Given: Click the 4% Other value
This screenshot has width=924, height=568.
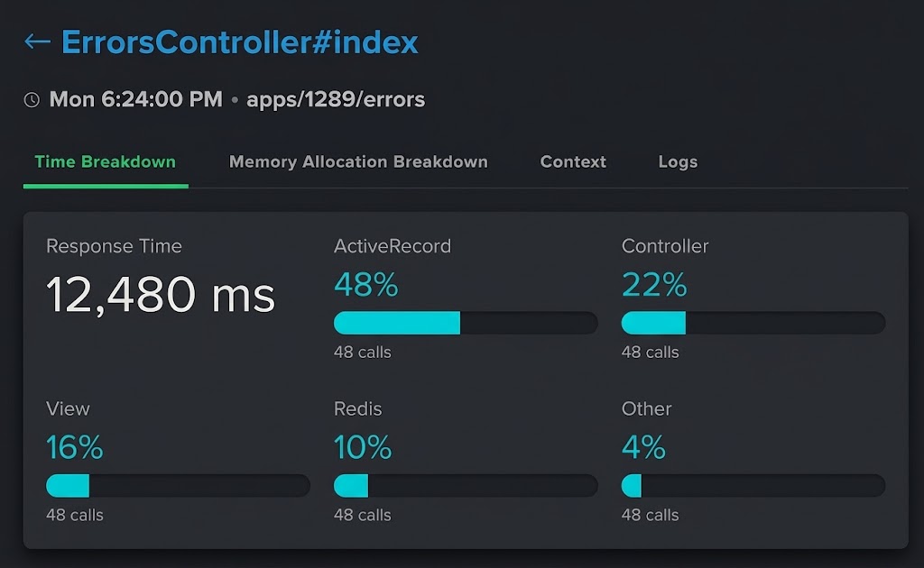Looking at the screenshot, I should (x=643, y=447).
